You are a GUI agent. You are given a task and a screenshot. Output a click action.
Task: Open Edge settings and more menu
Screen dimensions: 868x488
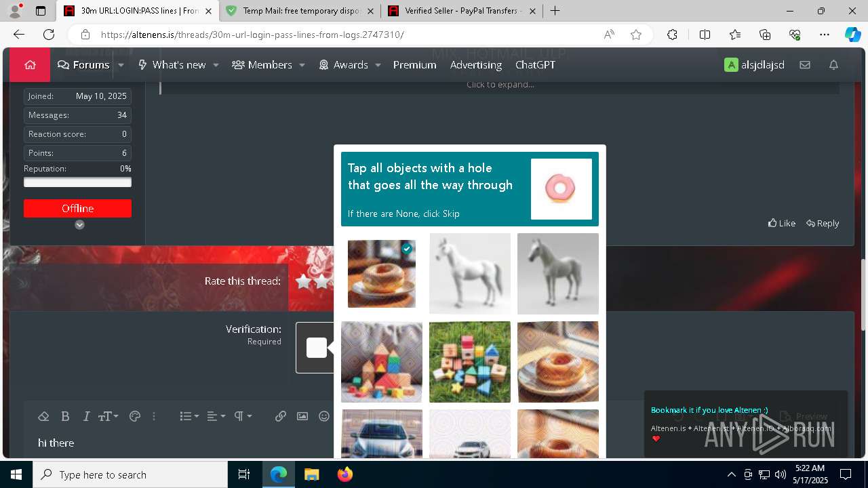point(825,35)
